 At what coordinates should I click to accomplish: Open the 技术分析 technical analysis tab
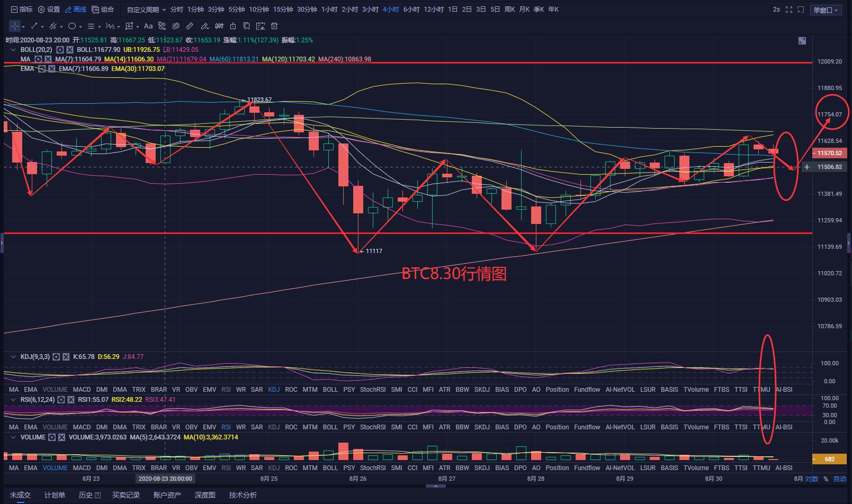coord(243,495)
